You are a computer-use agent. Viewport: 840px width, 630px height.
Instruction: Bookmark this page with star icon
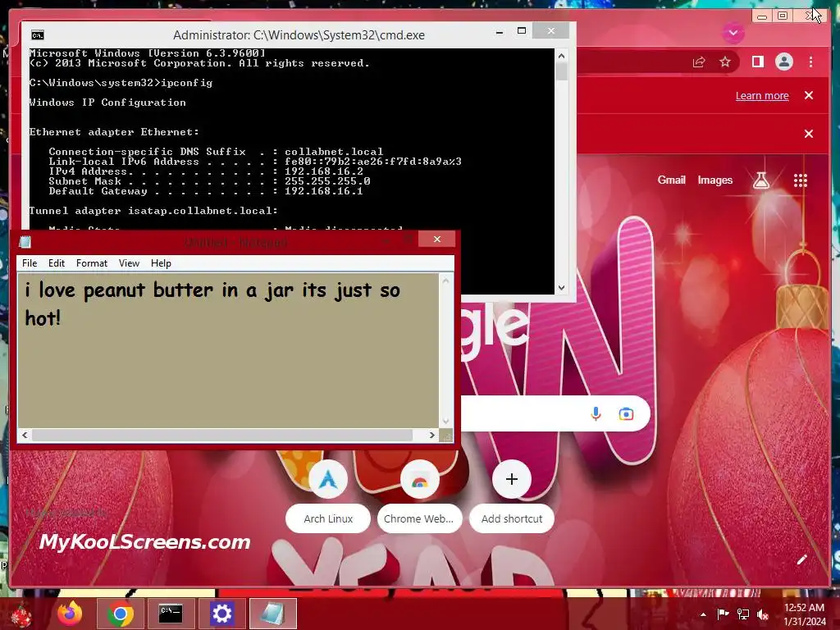click(x=725, y=62)
